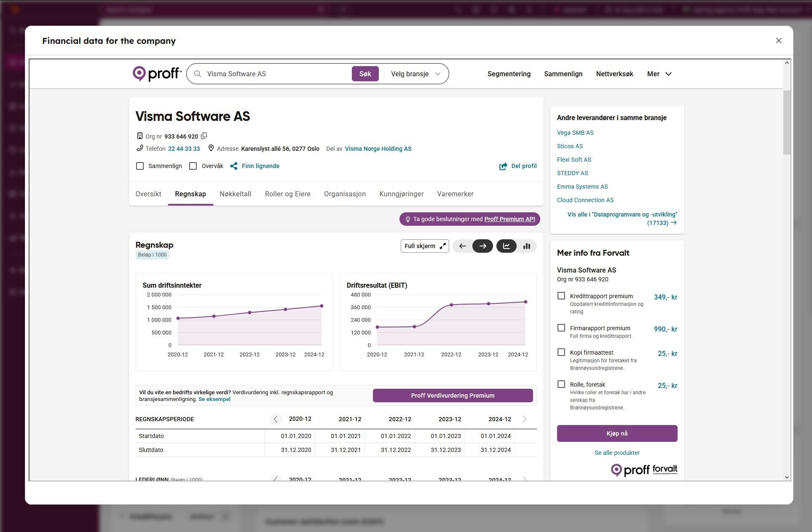Click Proff Verdivurdering Premium button
Viewport: 812px width, 532px height.
pos(453,396)
